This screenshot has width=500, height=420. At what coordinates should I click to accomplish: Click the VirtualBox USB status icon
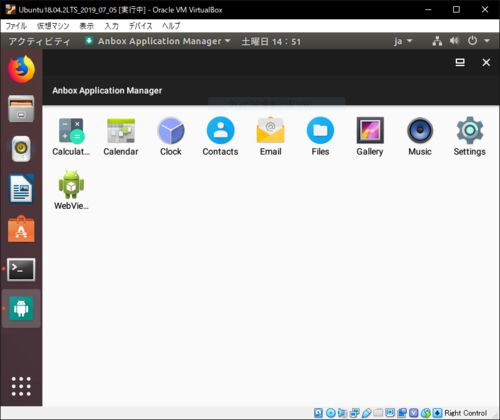366,413
